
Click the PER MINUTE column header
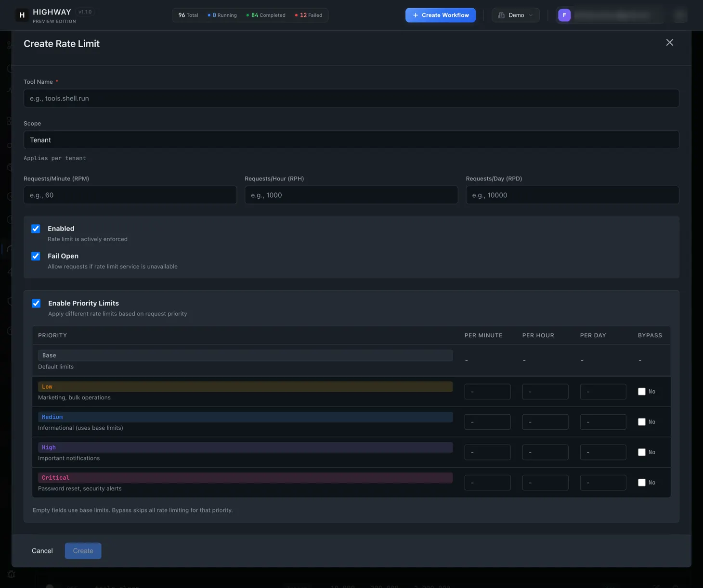483,335
